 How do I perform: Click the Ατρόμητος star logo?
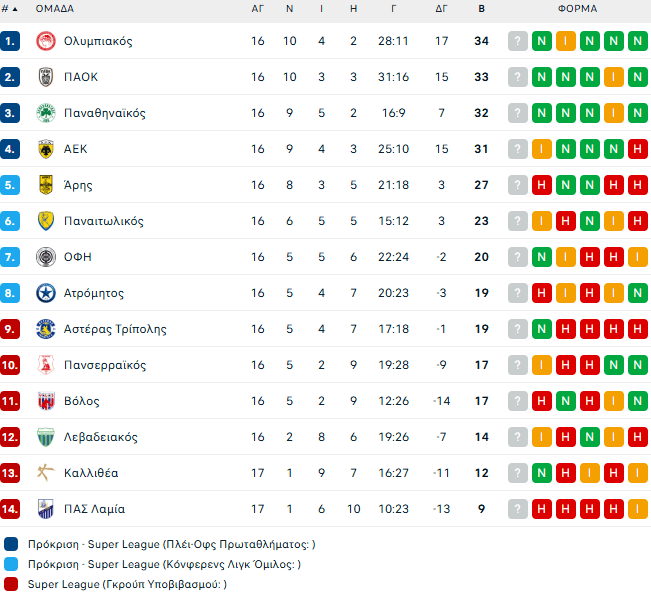click(x=45, y=293)
